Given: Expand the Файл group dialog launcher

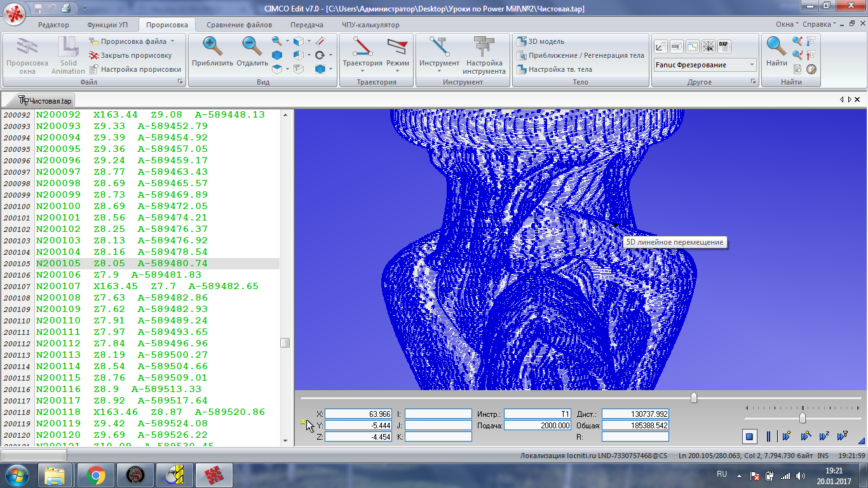Looking at the screenshot, I should click(180, 82).
